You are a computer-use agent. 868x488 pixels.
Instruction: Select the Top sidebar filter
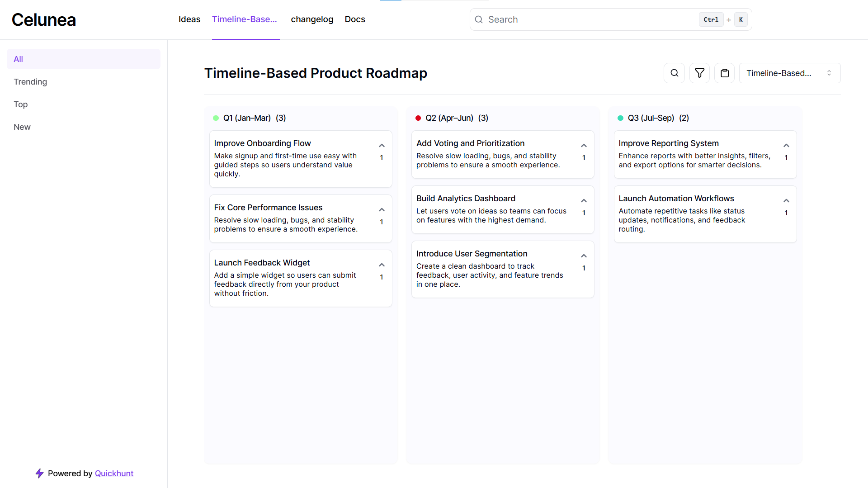(20, 104)
